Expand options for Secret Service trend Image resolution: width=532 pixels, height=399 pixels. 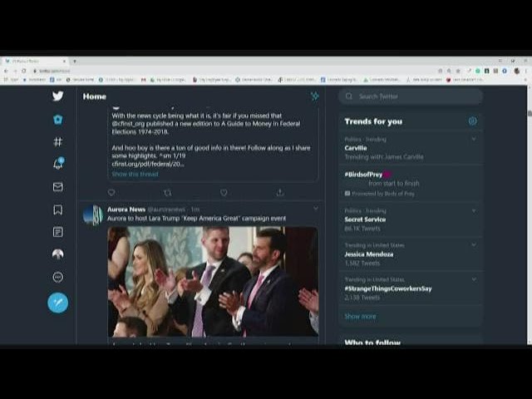click(x=474, y=210)
